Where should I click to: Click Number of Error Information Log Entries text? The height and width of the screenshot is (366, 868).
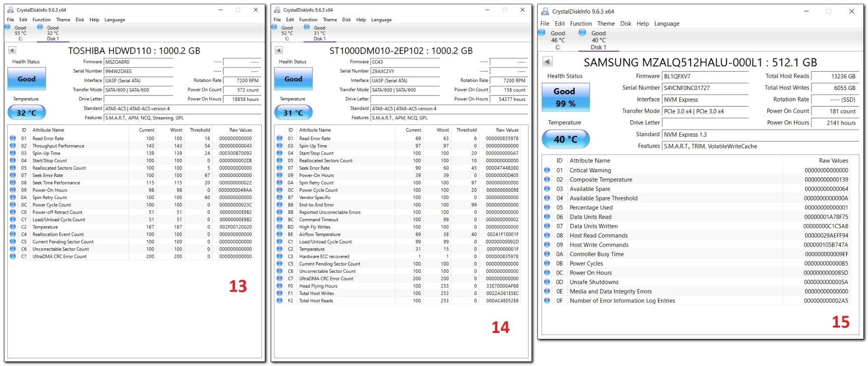point(622,301)
